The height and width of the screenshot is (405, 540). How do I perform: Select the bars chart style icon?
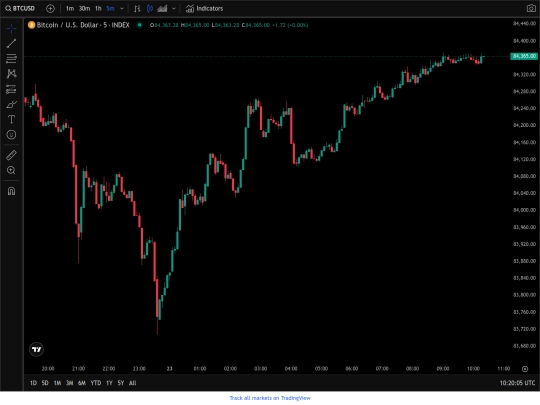(x=137, y=9)
